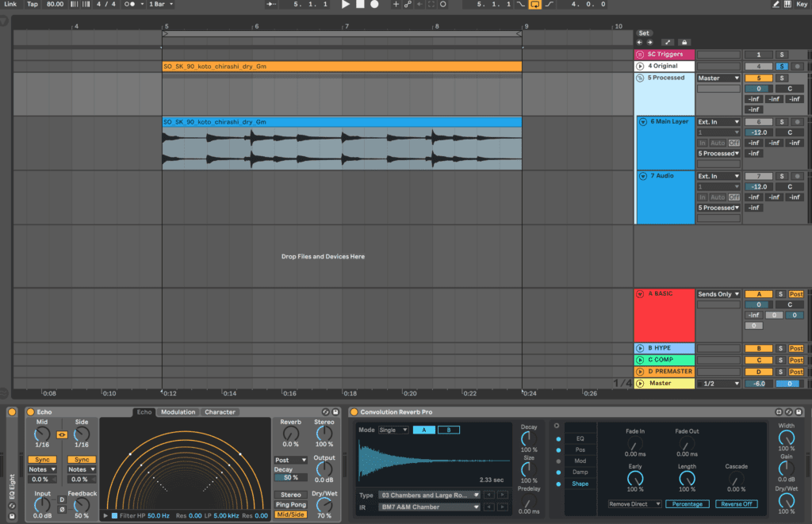Open the Convolution Reverb Mode dropdown

pos(394,430)
